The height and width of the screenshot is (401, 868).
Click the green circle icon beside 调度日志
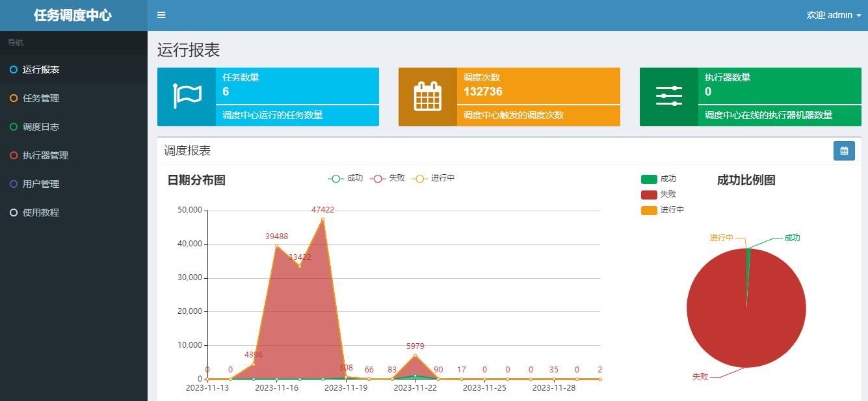point(14,127)
